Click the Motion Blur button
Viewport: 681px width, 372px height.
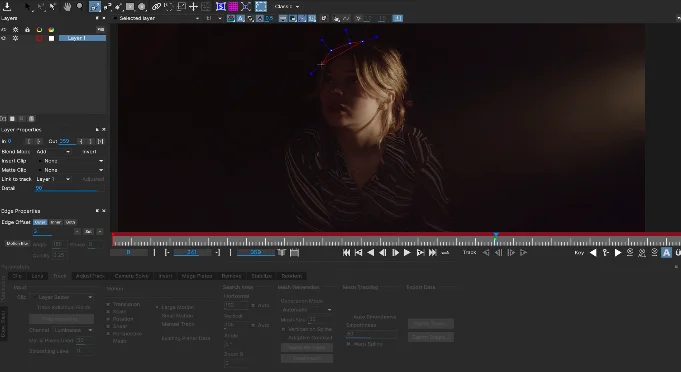click(17, 244)
